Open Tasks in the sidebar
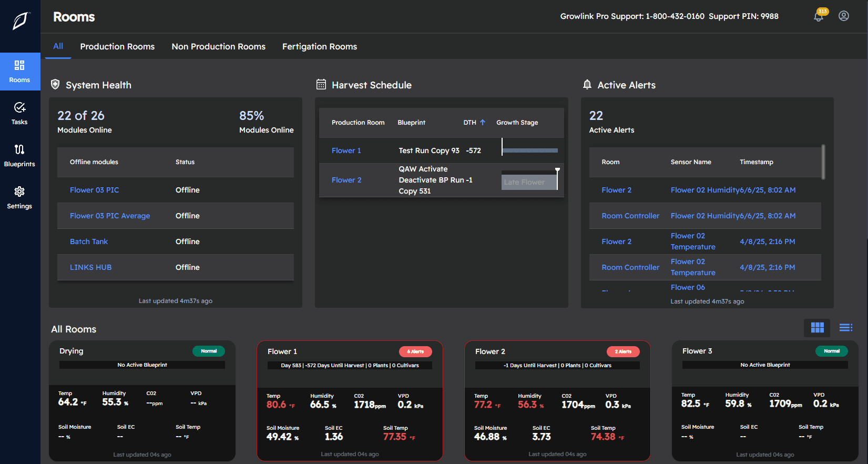This screenshot has height=464, width=868. tap(19, 114)
